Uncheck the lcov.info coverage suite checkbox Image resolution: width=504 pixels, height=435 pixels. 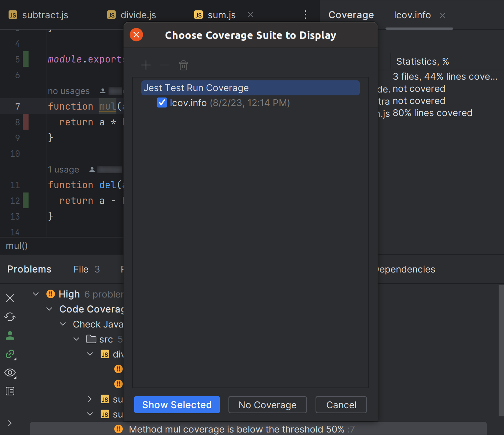162,103
